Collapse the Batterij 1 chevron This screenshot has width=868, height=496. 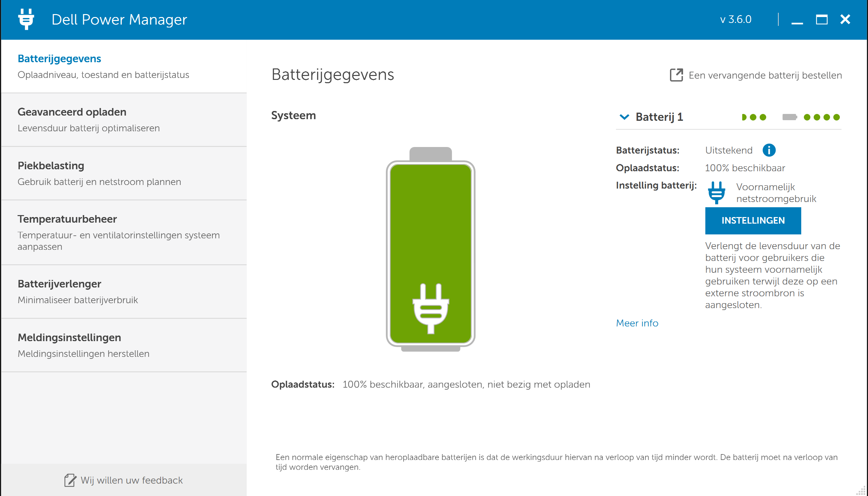tap(624, 117)
